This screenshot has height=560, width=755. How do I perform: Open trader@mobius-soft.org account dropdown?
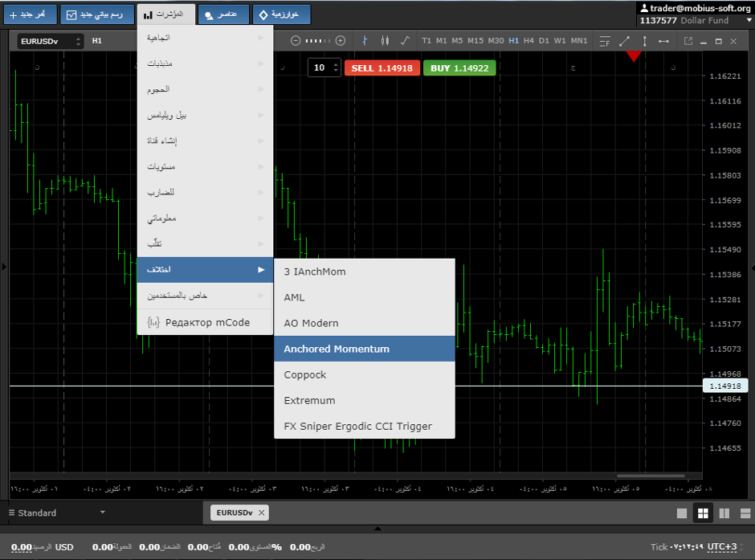(x=696, y=14)
